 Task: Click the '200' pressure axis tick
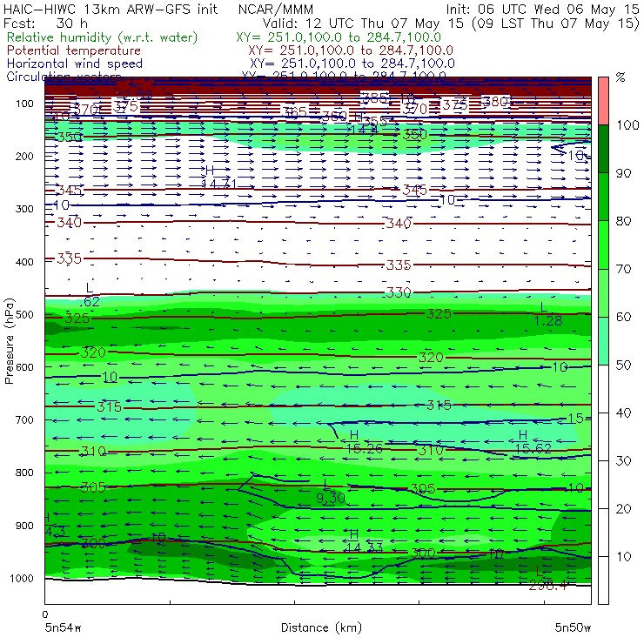(x=24, y=156)
